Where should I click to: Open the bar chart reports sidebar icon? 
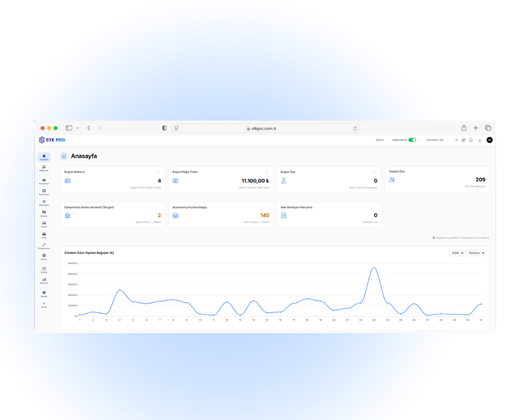coord(44,280)
